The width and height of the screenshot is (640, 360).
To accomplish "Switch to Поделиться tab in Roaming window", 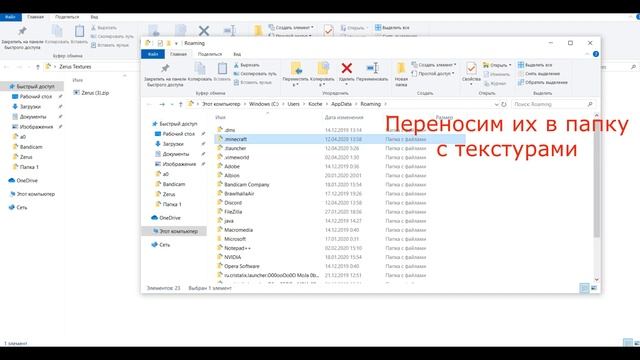I will [210, 54].
